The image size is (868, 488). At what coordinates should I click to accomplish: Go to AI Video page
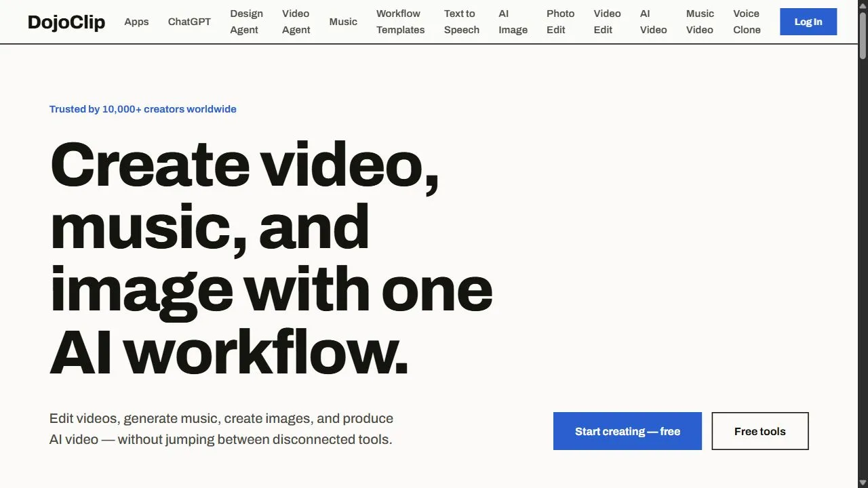653,22
